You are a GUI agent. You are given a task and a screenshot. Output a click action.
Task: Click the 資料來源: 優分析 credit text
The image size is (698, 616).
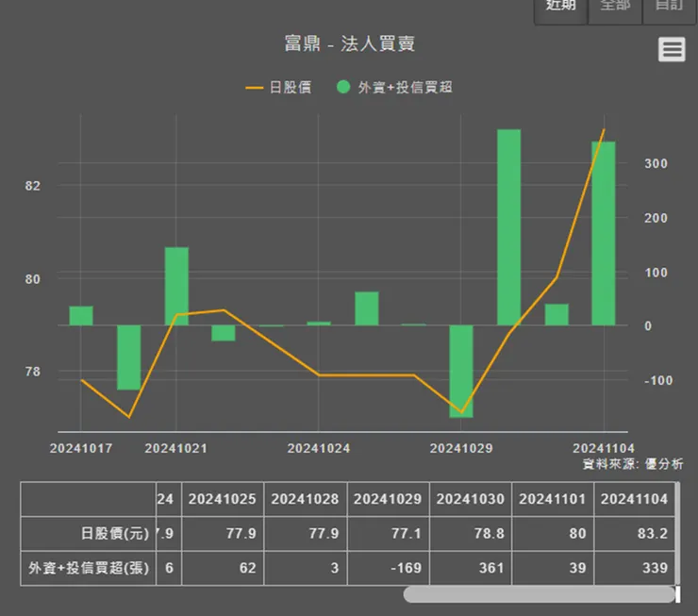click(x=633, y=464)
